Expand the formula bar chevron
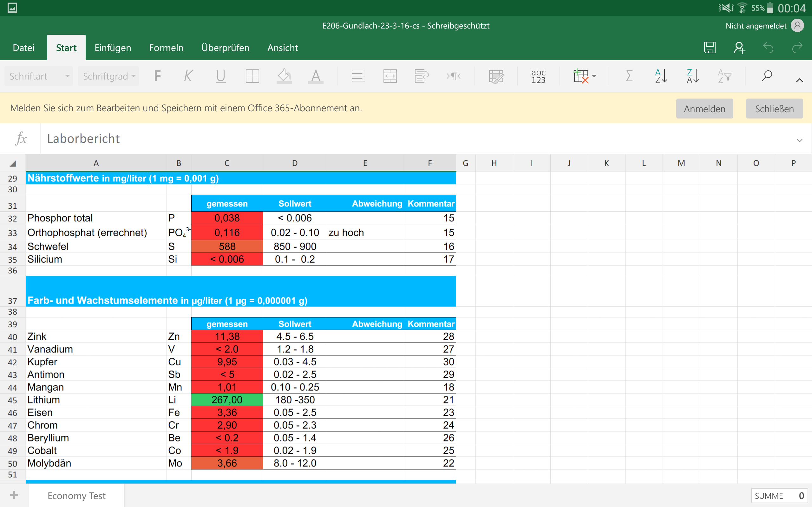The height and width of the screenshot is (507, 812). (x=799, y=140)
